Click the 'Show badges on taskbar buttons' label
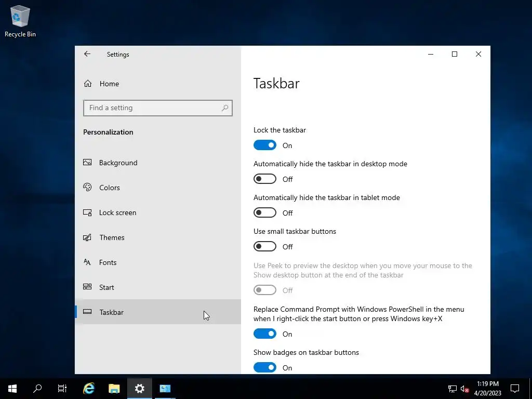The height and width of the screenshot is (399, 532). 306,352
